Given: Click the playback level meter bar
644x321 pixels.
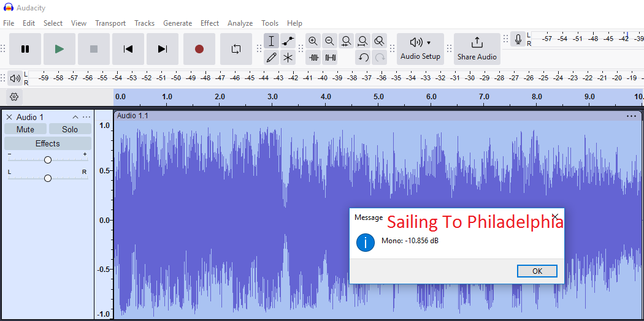Looking at the screenshot, I should point(336,78).
